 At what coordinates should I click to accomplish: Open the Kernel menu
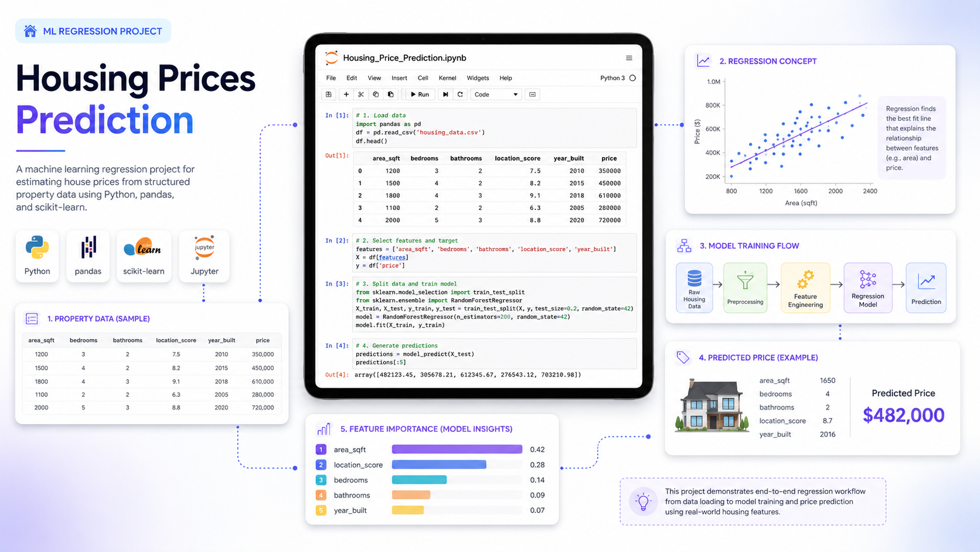(447, 78)
